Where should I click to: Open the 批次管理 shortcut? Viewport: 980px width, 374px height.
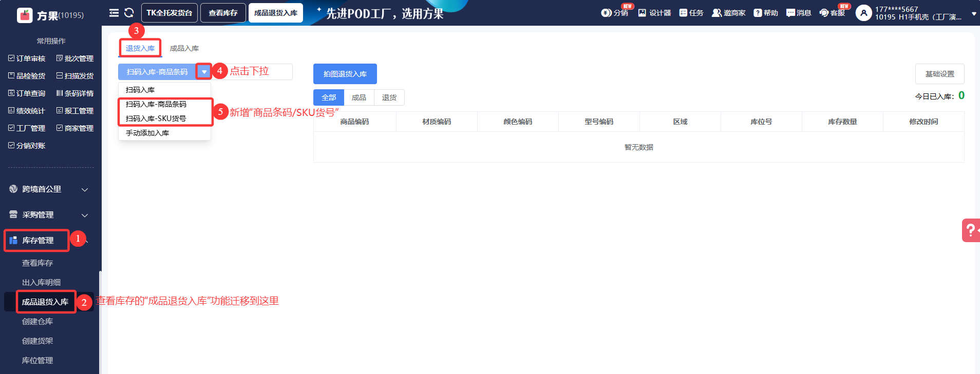(x=75, y=58)
